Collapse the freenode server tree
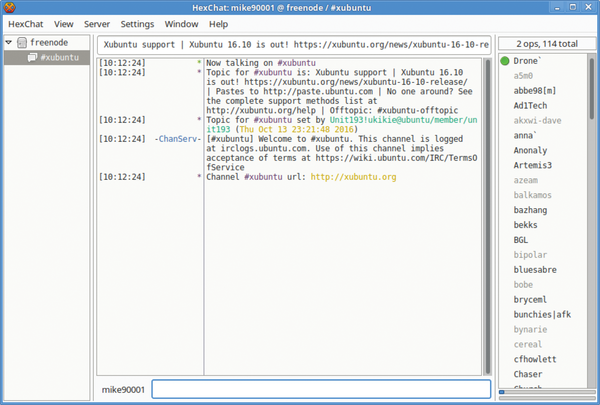The width and height of the screenshot is (600, 405). point(8,42)
